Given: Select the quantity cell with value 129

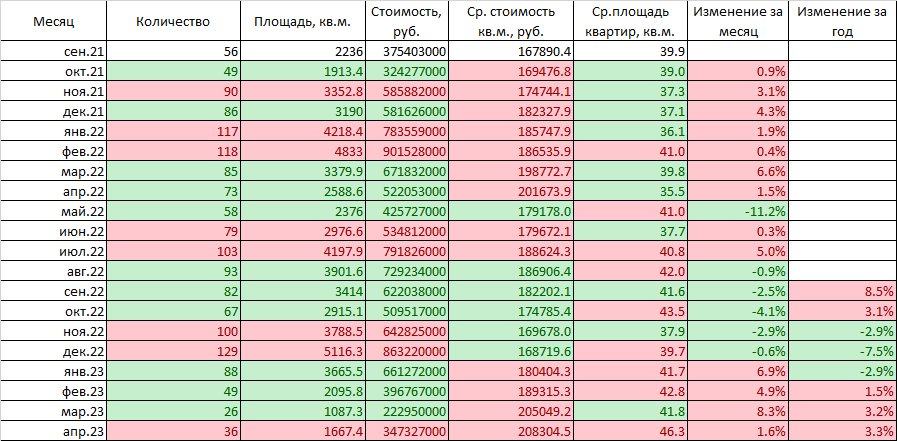Looking at the screenshot, I should (x=173, y=352).
